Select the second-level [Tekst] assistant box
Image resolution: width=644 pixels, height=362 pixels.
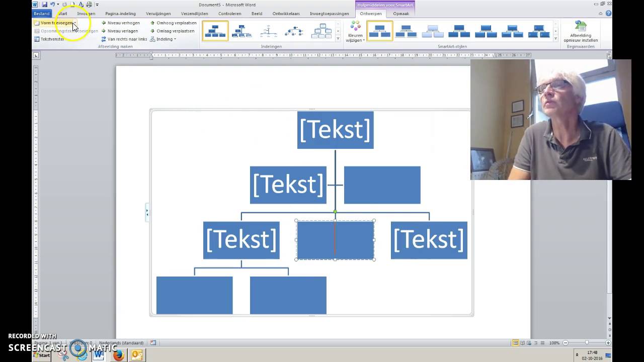[x=288, y=185]
